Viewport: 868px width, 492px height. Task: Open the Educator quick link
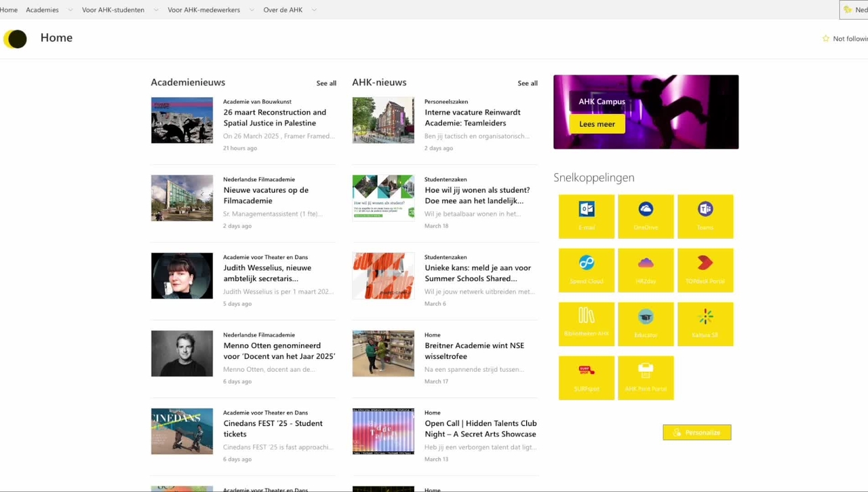coord(646,324)
